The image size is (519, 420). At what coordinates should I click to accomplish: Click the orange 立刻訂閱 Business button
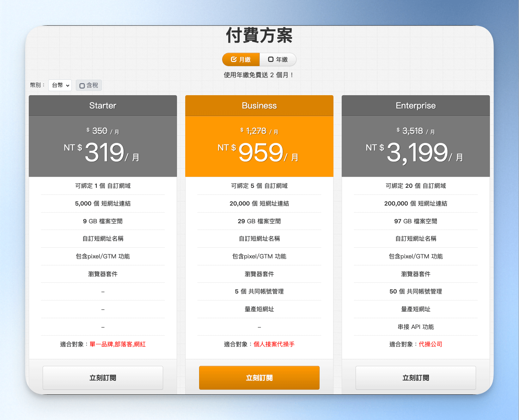[259, 378]
